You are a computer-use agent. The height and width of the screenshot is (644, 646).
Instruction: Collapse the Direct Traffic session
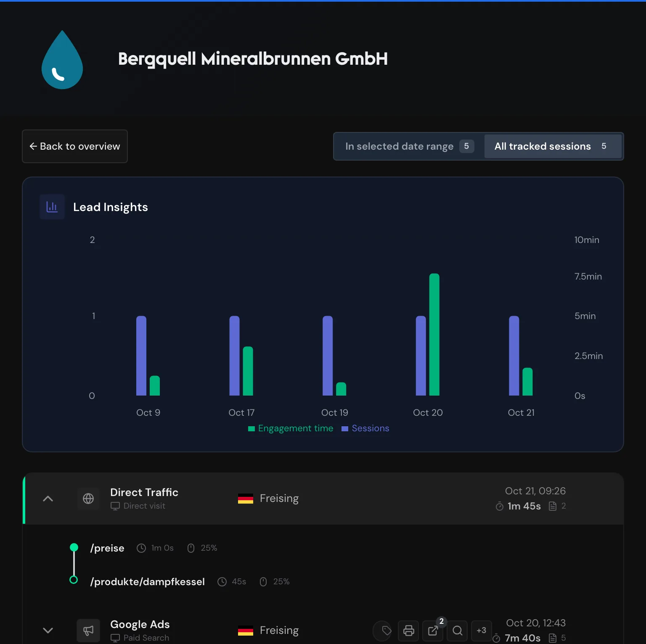click(x=48, y=499)
